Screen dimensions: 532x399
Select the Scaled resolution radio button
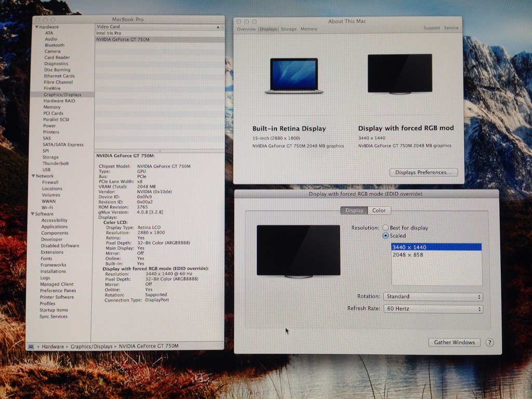click(x=385, y=235)
